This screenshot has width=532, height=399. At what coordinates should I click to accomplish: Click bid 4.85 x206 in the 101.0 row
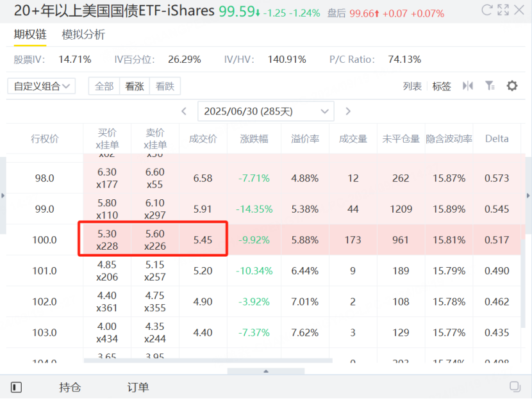pyautogui.click(x=107, y=270)
